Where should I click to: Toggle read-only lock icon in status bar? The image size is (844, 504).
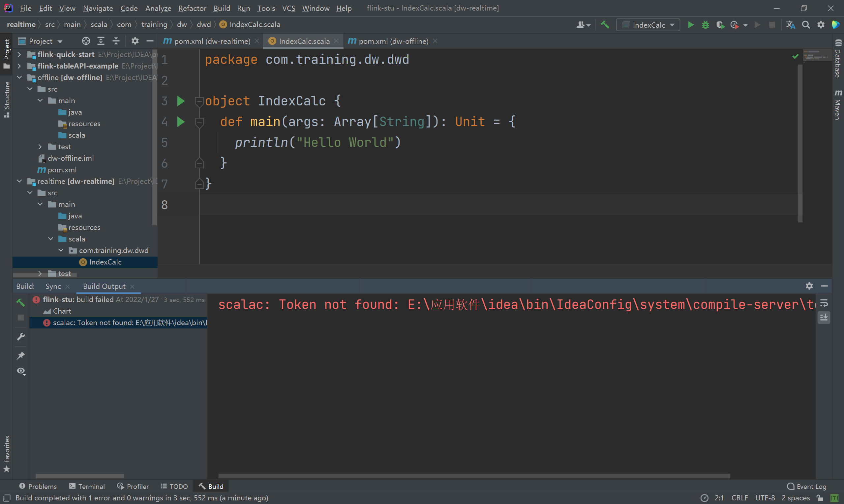(820, 498)
